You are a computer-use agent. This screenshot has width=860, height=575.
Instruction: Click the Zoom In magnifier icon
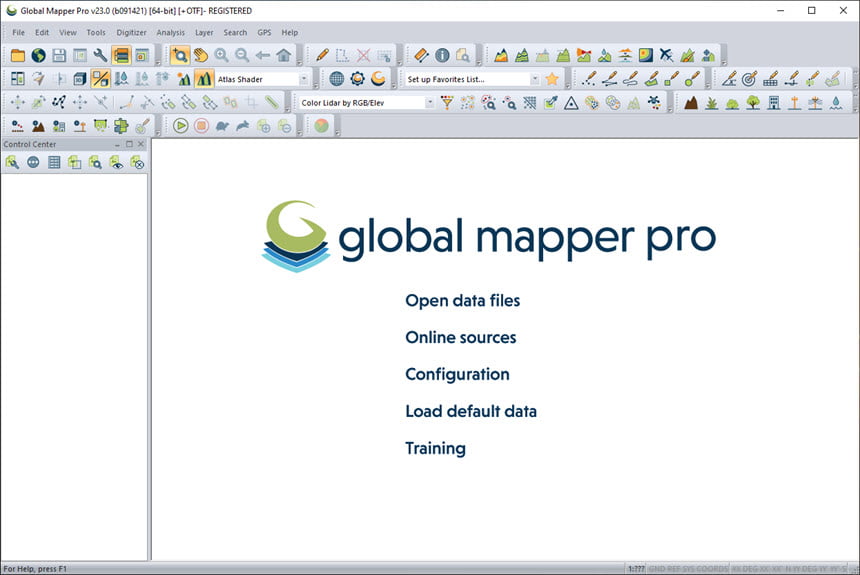tap(222, 55)
